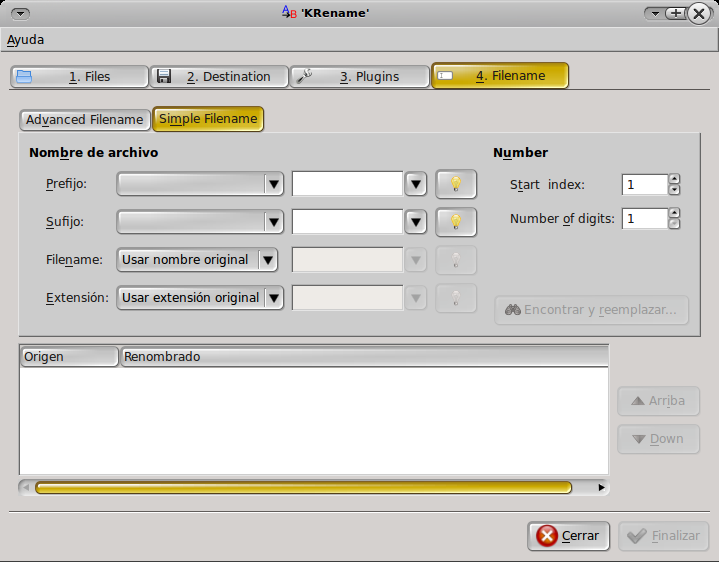Screen dimensions: 719x562
Task: Decrease the Start index value
Action: [x=674, y=189]
